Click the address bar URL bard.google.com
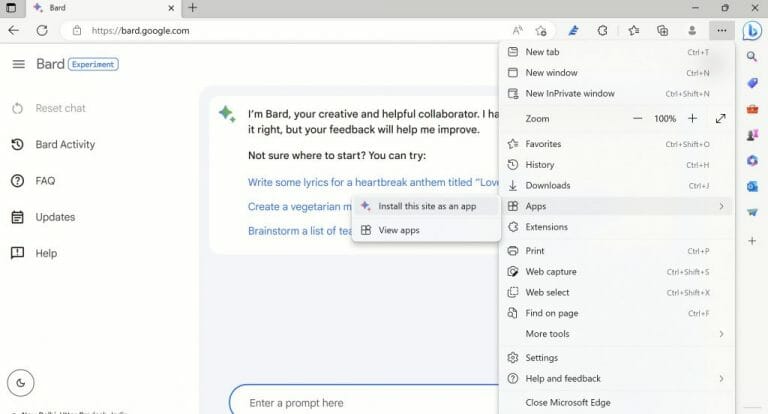 (141, 30)
